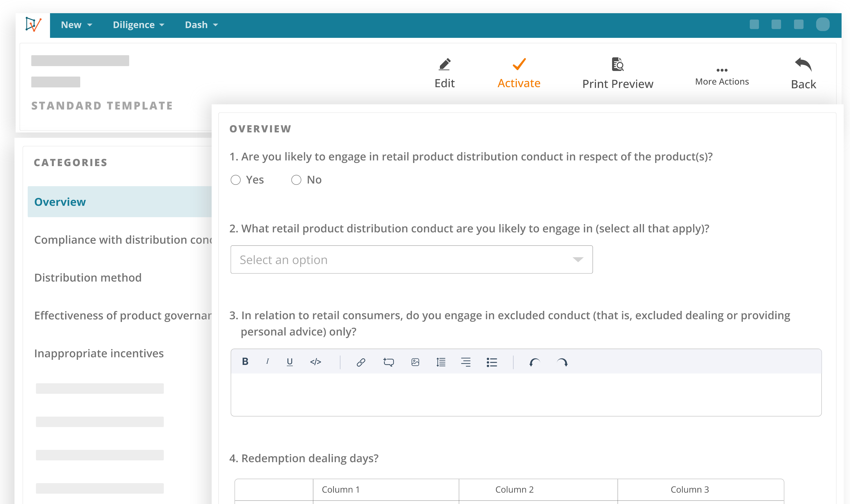Screen dimensions: 850x504
Task: Open the Diligence menu
Action: 139,25
